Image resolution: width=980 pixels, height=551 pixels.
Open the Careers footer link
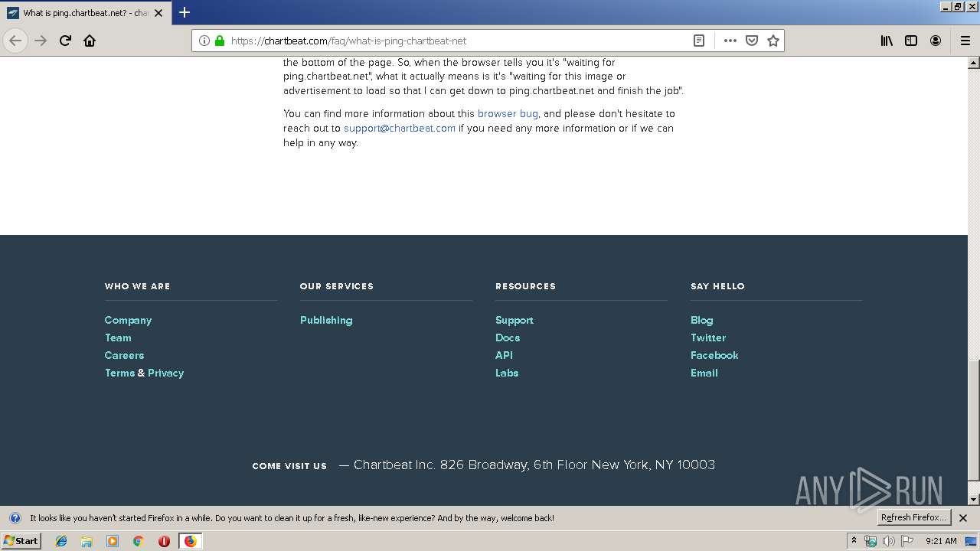(124, 355)
